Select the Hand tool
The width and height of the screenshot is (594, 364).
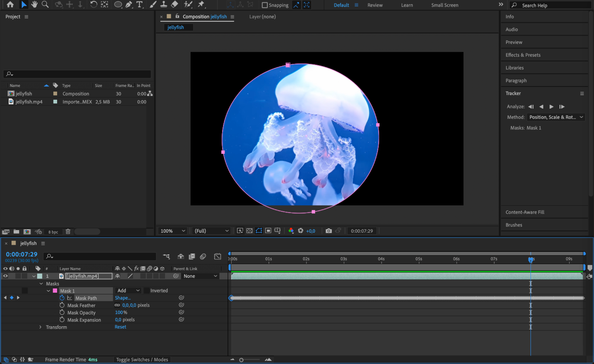pos(34,4)
